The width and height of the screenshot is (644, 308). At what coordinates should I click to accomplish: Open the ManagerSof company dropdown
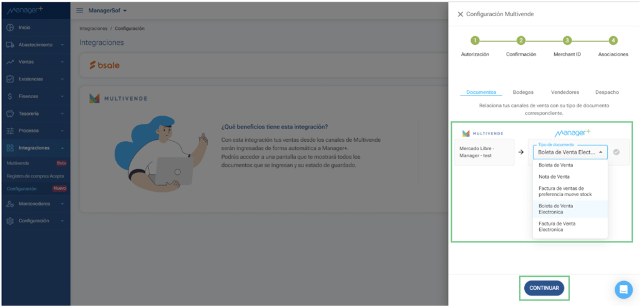click(107, 11)
